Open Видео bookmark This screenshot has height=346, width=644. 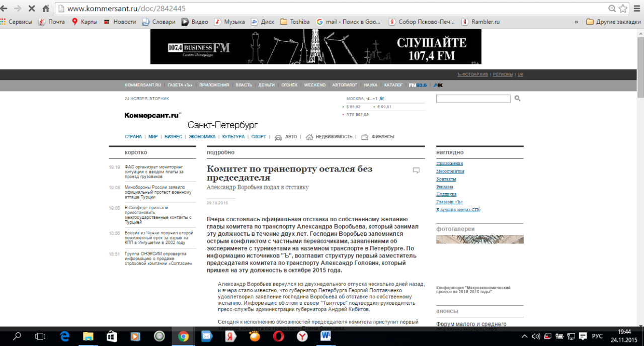click(x=195, y=22)
